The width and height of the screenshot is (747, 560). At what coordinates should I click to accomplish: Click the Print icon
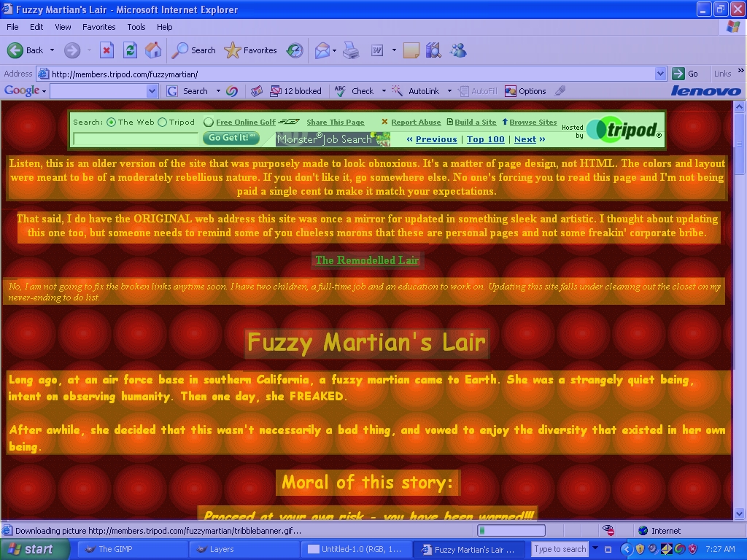tap(351, 50)
